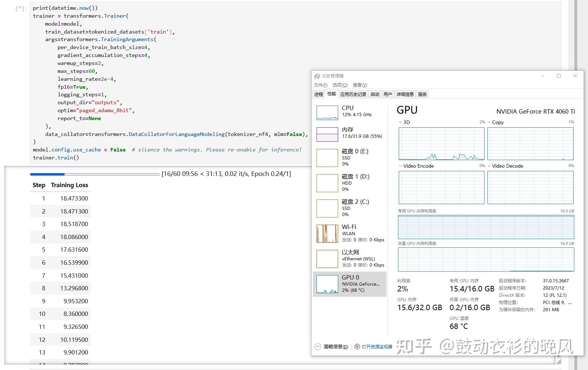Open 资源监视器 via the link
Screen dimensions: 588x370
pyautogui.click(x=376, y=347)
